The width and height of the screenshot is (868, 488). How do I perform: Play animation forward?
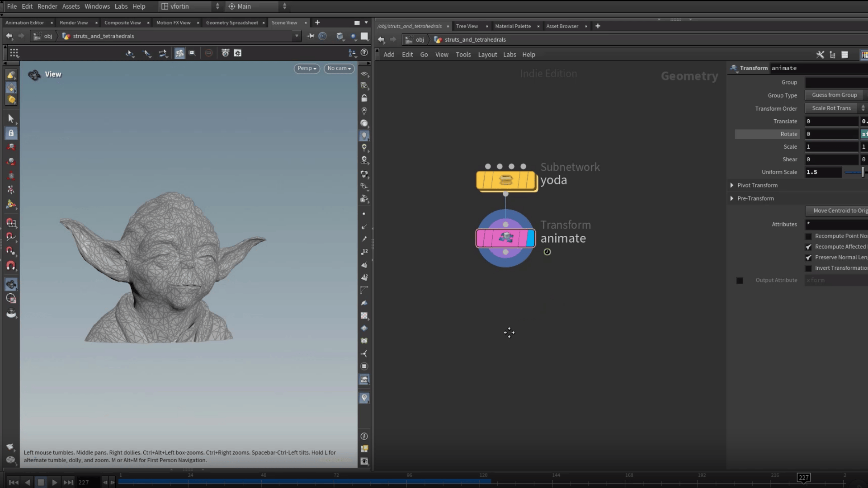(x=54, y=482)
